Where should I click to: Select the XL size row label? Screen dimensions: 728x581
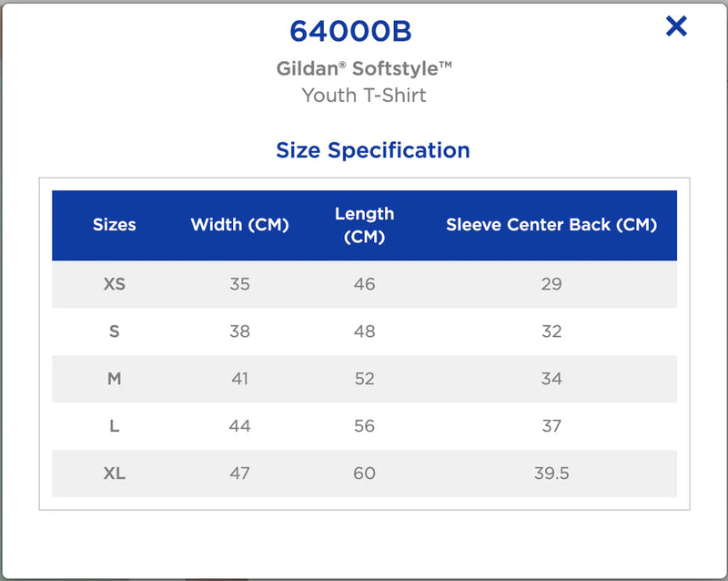coord(115,474)
